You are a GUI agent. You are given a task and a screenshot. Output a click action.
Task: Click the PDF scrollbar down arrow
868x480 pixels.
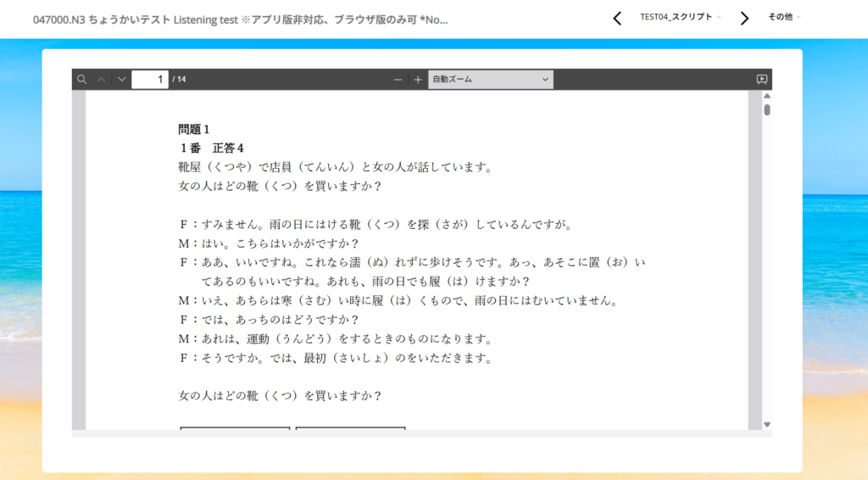766,424
